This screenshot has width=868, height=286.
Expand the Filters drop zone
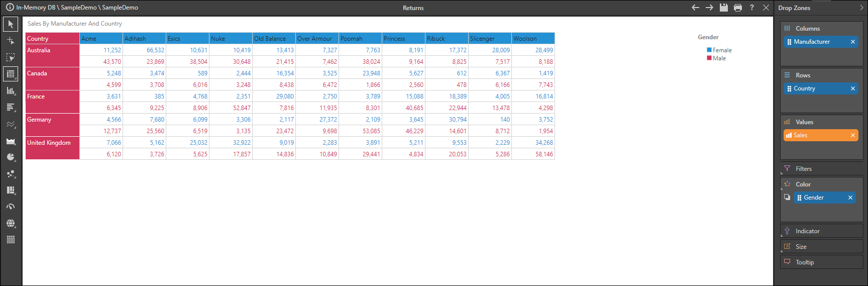(821, 169)
